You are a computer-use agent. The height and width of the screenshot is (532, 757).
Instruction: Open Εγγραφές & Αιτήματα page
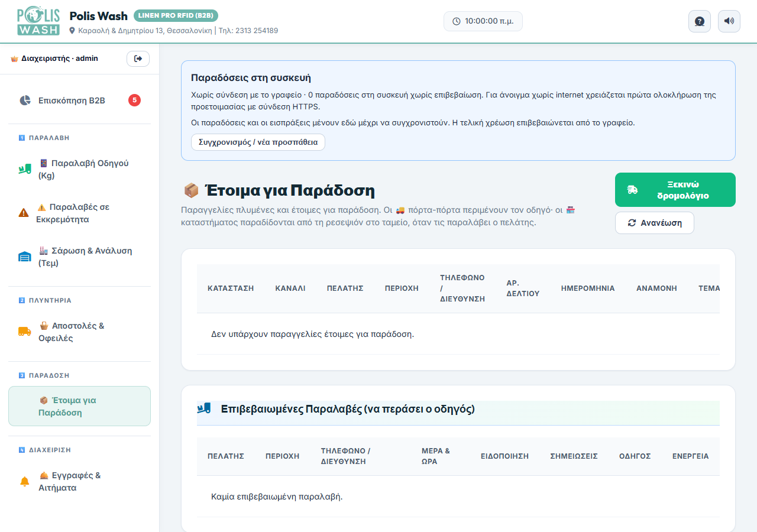(79, 482)
